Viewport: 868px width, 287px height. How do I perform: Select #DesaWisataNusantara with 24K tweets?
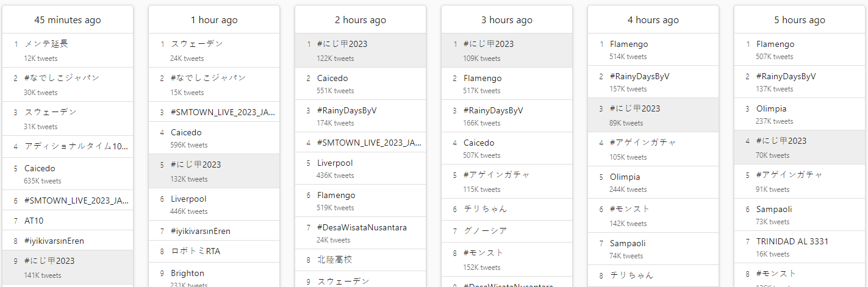[362, 227]
